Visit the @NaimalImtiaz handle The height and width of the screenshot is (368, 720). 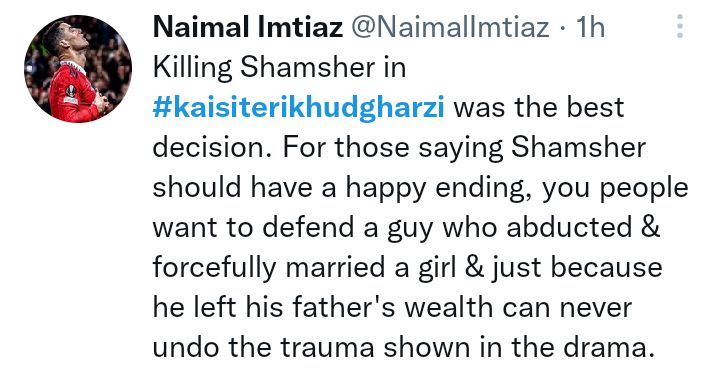click(x=450, y=27)
